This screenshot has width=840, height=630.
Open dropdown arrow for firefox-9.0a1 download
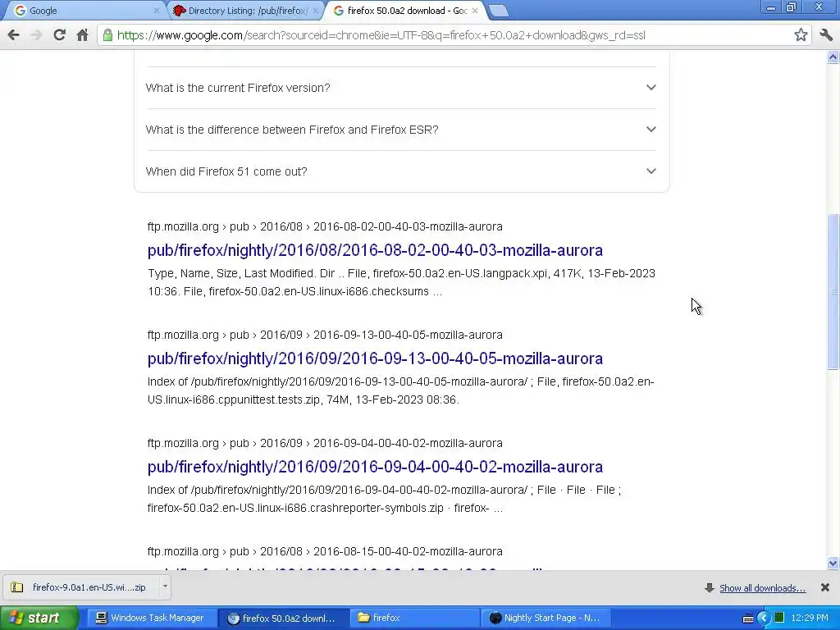165,587
